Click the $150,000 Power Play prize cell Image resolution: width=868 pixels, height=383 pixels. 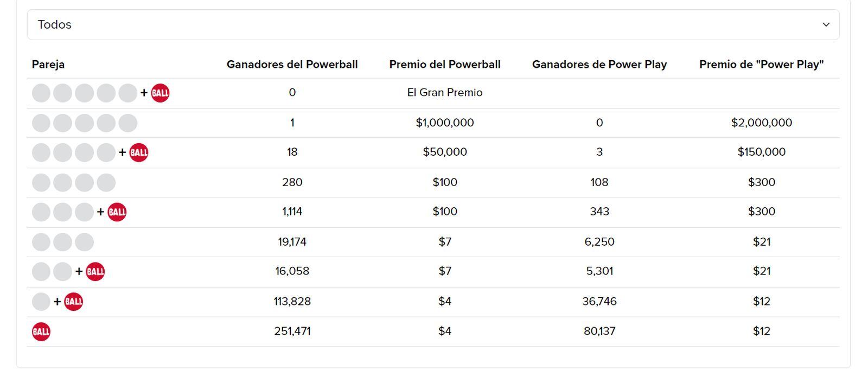pyautogui.click(x=762, y=152)
